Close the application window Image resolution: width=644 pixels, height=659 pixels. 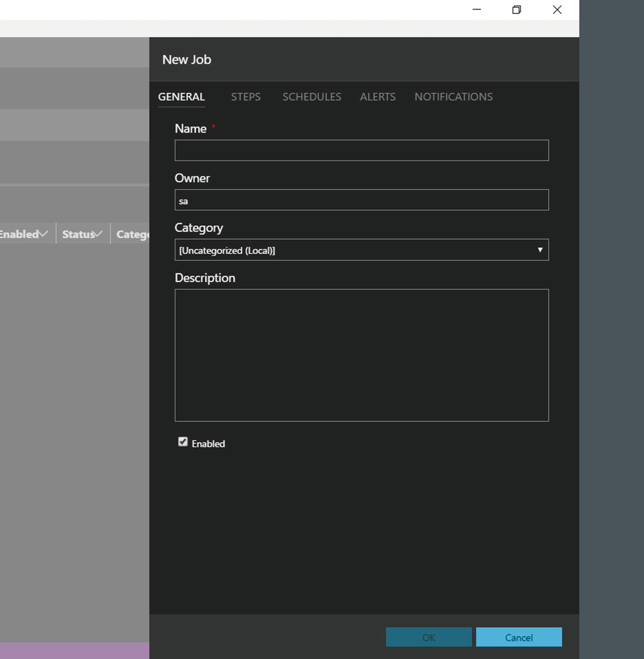557,10
